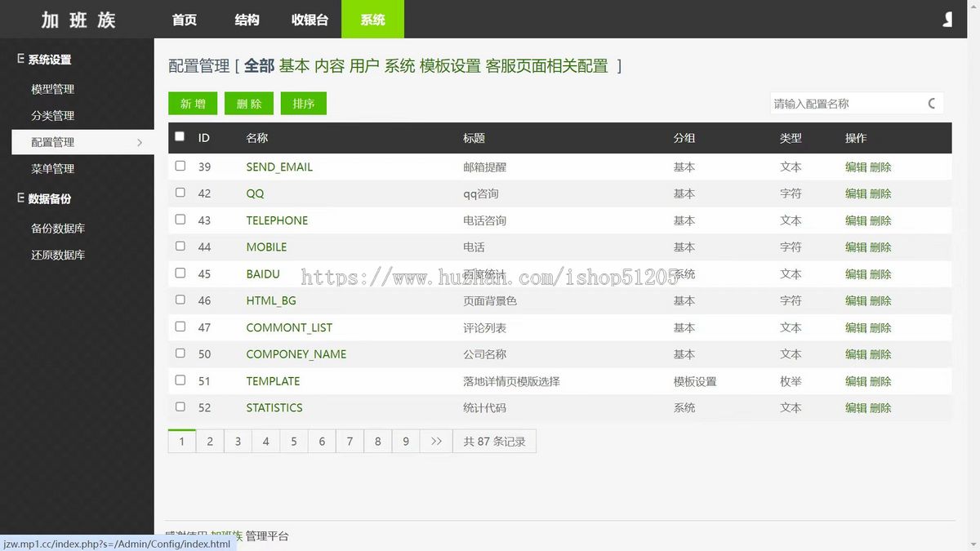Open the 首页 top navigation tab
The height and width of the screenshot is (551, 980).
[185, 20]
